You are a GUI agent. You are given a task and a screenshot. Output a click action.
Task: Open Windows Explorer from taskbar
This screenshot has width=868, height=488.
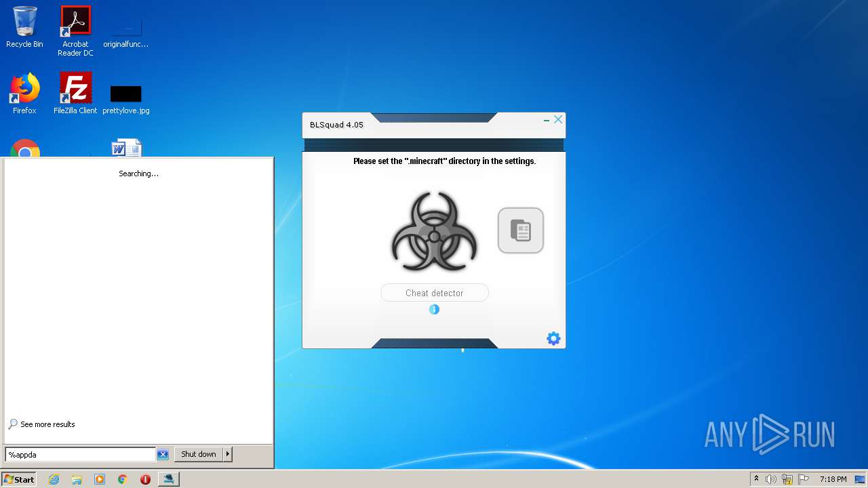(77, 479)
